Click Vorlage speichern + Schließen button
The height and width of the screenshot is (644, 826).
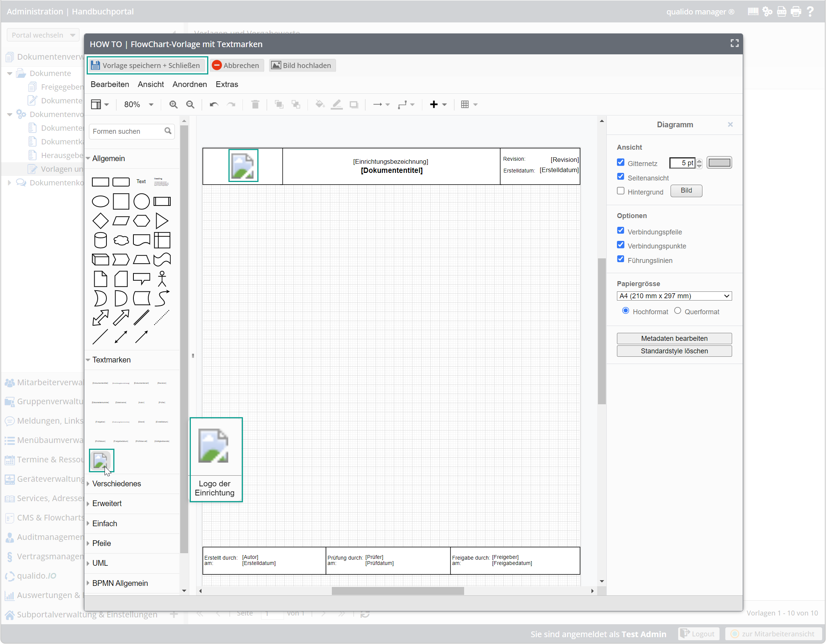click(147, 65)
